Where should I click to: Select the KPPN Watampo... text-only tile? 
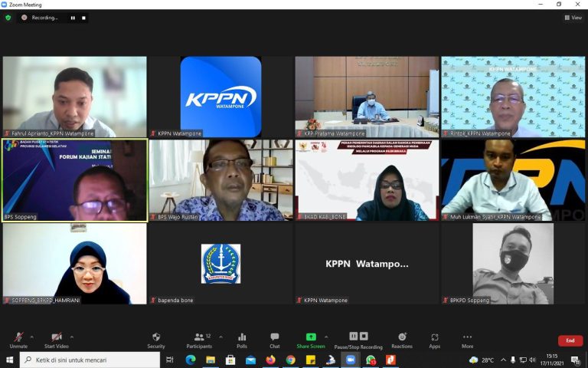[x=367, y=264]
